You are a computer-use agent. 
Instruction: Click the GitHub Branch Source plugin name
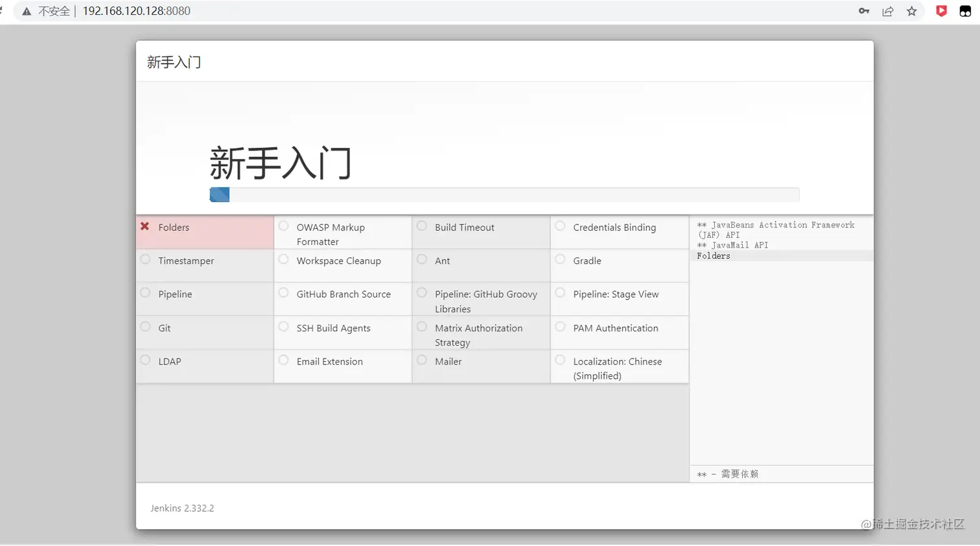pyautogui.click(x=344, y=294)
